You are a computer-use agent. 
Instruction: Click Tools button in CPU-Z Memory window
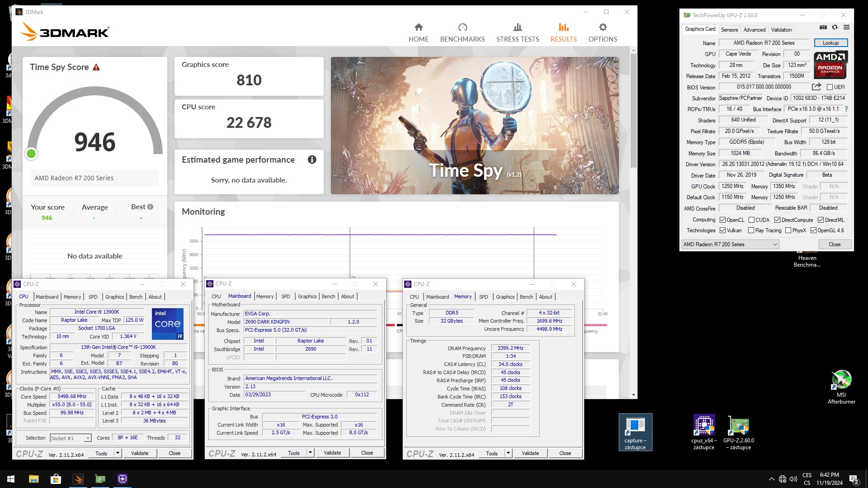coord(491,453)
